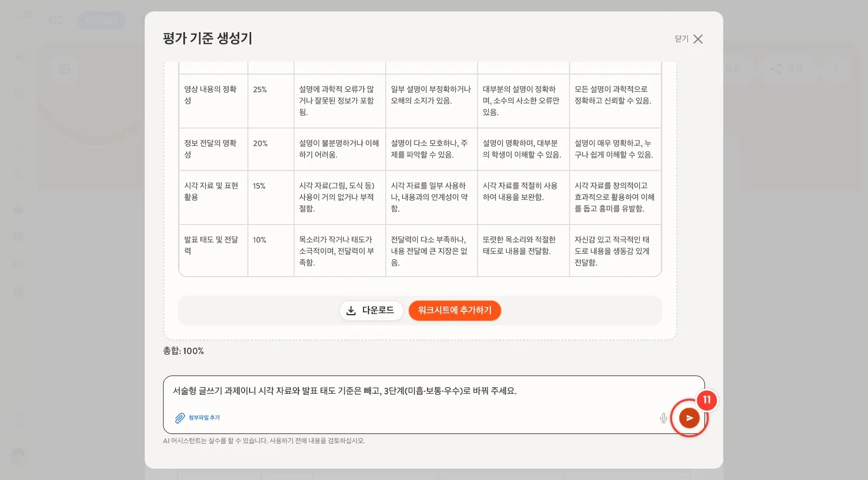Click the 총합: 100% total text
This screenshot has width=868, height=480.
tap(183, 351)
